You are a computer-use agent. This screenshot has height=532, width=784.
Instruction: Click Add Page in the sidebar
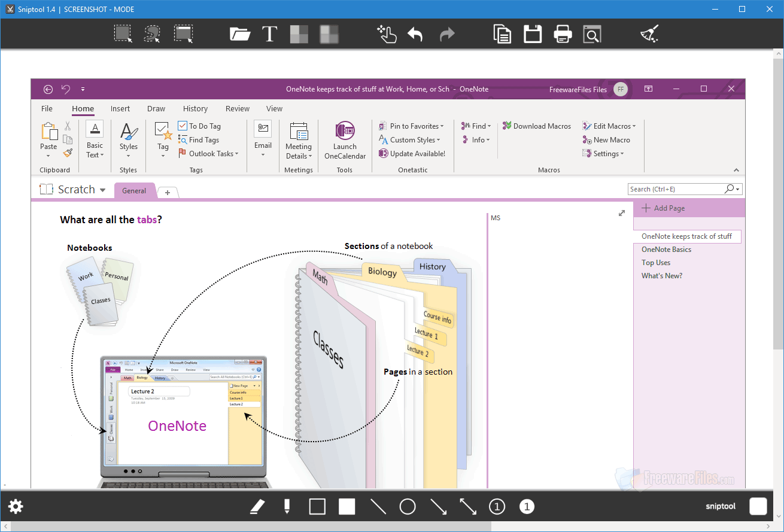[x=664, y=208]
